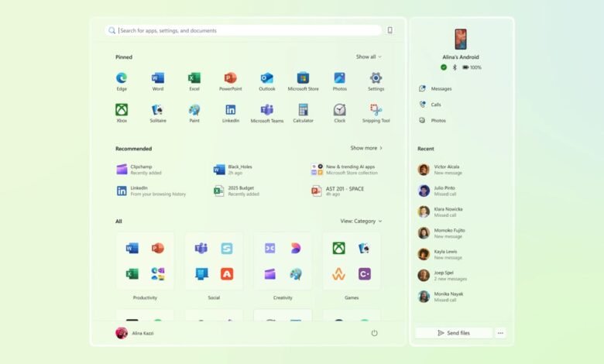This screenshot has height=364, width=604.
Task: Click the power button icon
Action: point(374,333)
